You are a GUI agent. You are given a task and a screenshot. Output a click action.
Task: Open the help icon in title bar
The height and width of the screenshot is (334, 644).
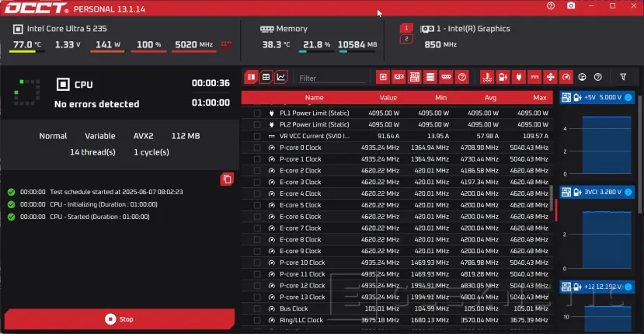[550, 5]
